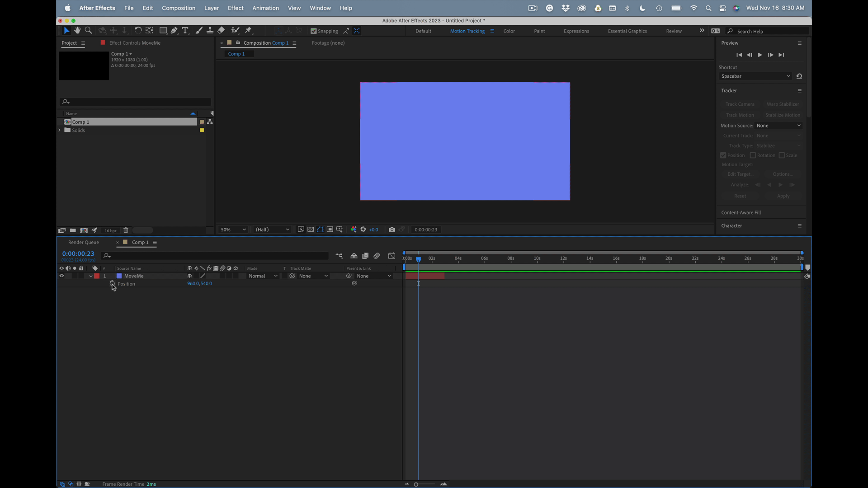The height and width of the screenshot is (488, 868).
Task: Open the Motion Source dropdown
Action: tap(778, 126)
